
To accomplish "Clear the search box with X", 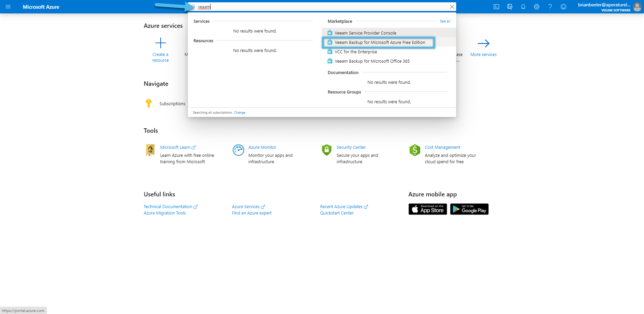I will click(x=452, y=7).
